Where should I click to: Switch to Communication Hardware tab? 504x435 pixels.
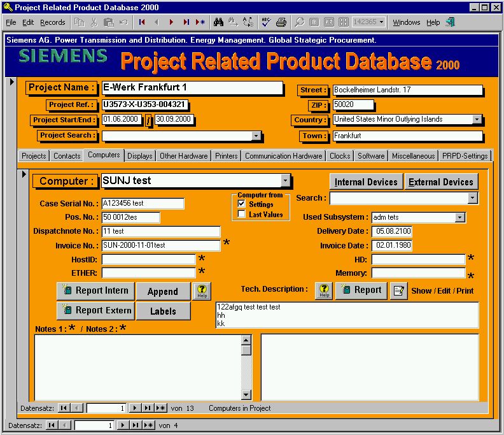pos(284,156)
